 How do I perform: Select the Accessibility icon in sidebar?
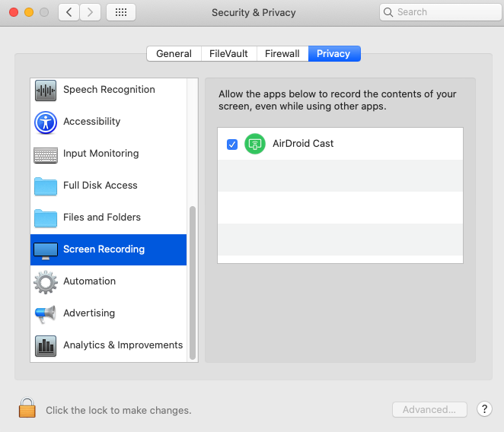point(46,122)
